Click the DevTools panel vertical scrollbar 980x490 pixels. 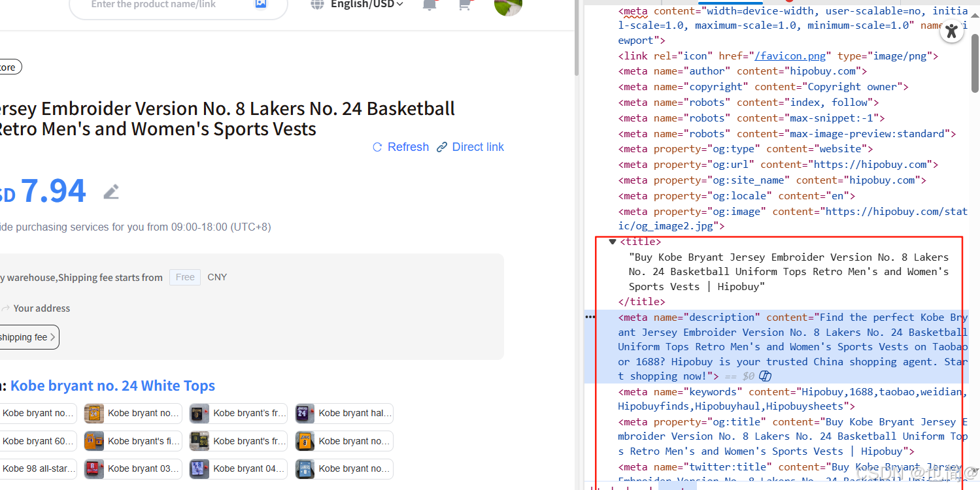(x=975, y=62)
